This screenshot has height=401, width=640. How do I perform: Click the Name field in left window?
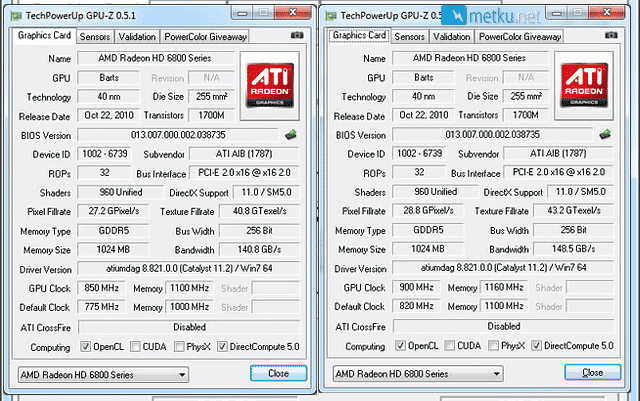(155, 58)
